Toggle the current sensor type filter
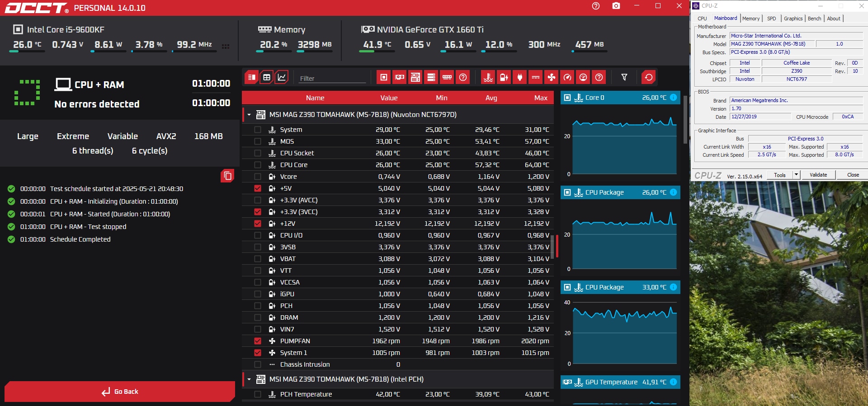Screen dimensions: 868x406 point(536,77)
